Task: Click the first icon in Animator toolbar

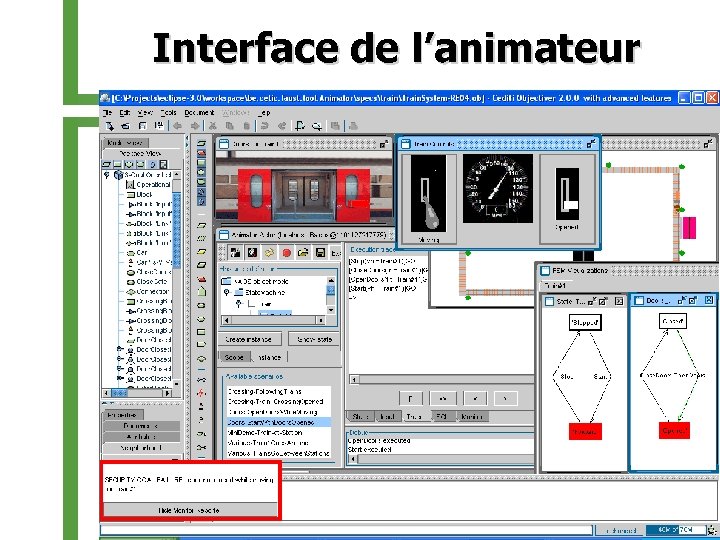Action: tap(236, 253)
